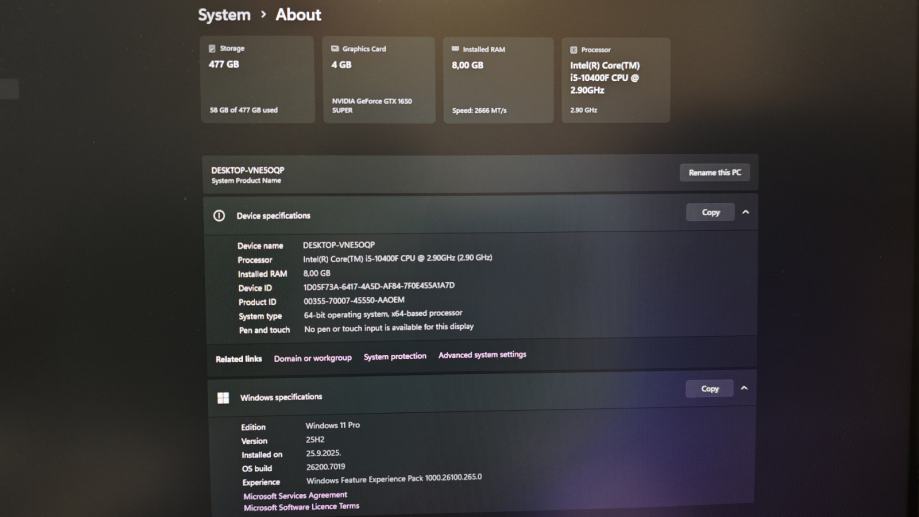
Task: Collapse the Windows specifications section
Action: (x=744, y=388)
